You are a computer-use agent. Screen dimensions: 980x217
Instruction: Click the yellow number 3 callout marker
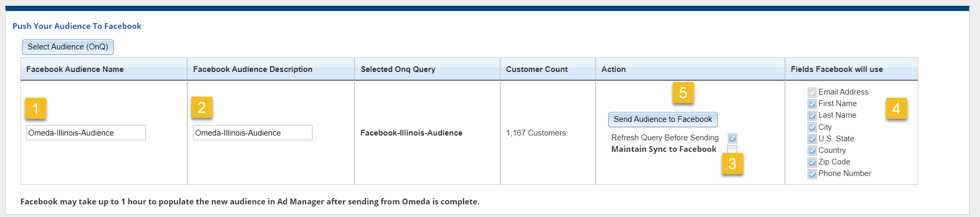(733, 164)
